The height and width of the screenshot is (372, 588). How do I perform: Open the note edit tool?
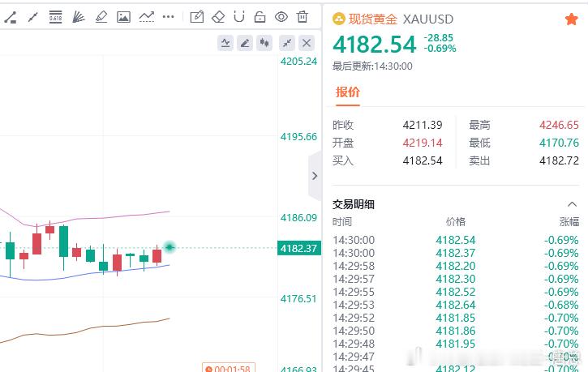(197, 17)
